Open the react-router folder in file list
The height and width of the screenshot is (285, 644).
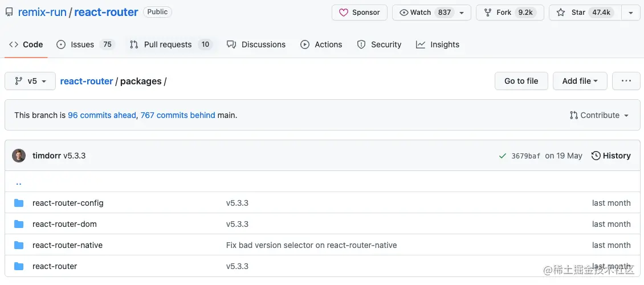tap(55, 266)
